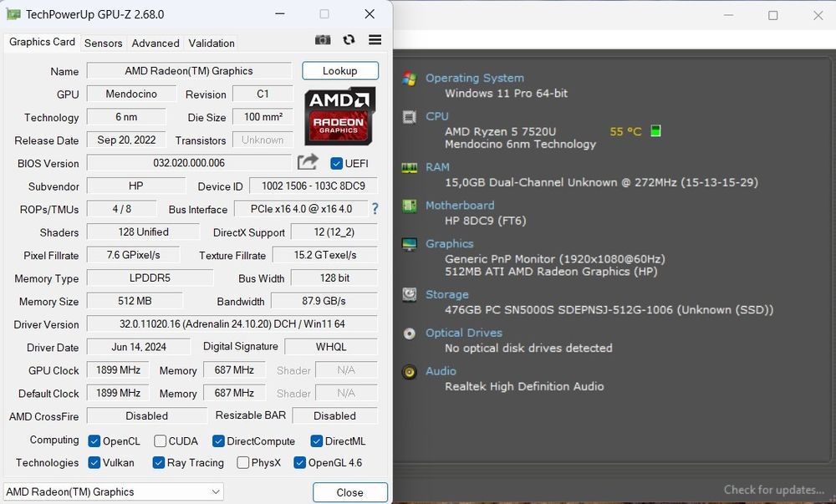This screenshot has width=836, height=504.
Task: Click the Graphics monitor icon in Speccy
Action: [x=410, y=244]
